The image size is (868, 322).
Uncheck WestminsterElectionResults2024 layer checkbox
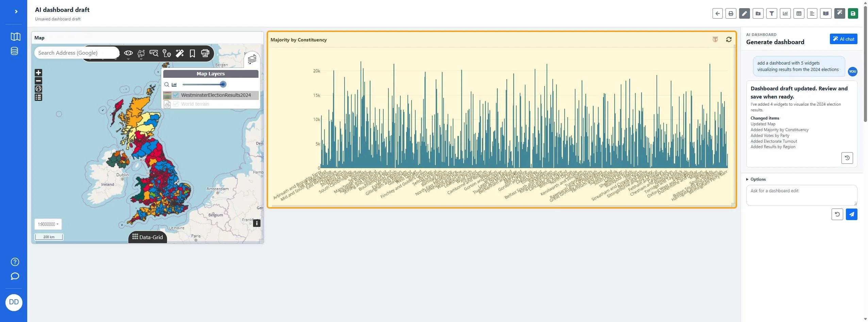point(176,95)
